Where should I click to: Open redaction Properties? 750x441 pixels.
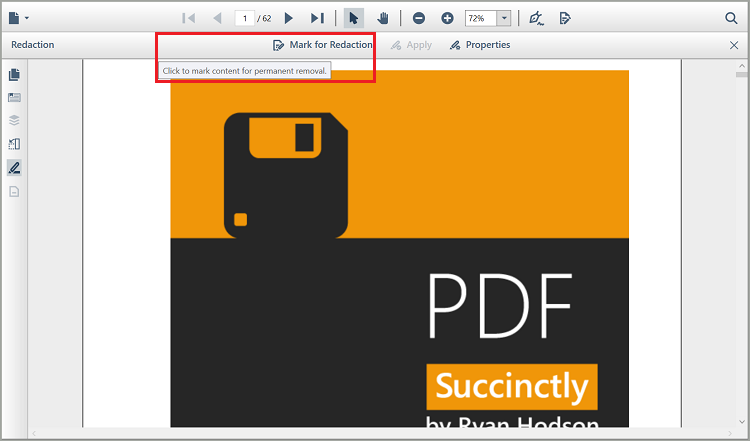point(480,45)
